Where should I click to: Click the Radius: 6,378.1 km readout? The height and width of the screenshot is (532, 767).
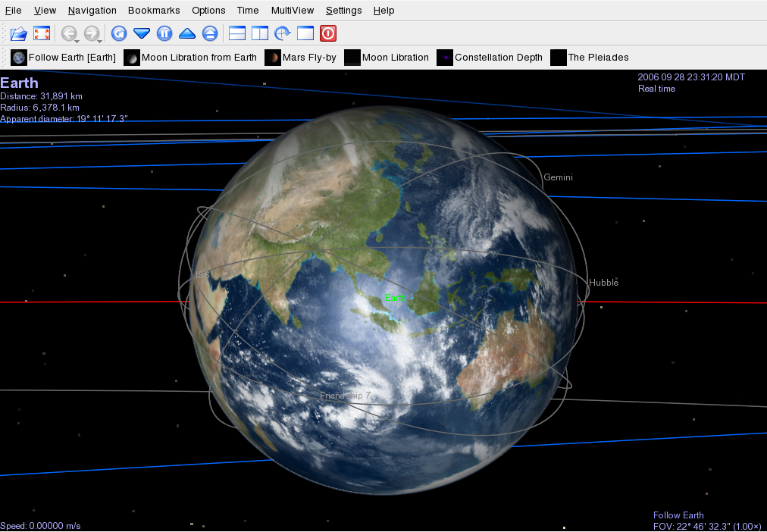pos(39,108)
